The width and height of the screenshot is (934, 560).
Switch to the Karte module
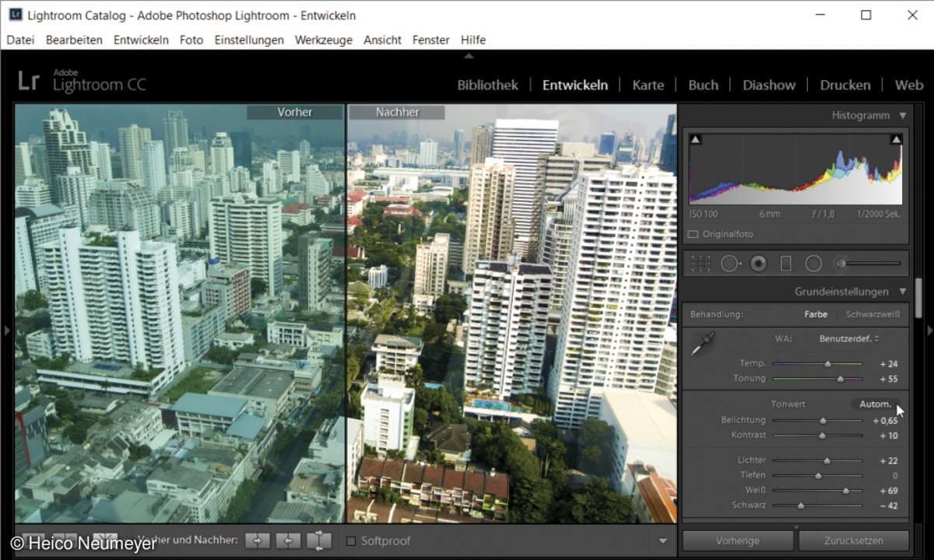[x=648, y=85]
